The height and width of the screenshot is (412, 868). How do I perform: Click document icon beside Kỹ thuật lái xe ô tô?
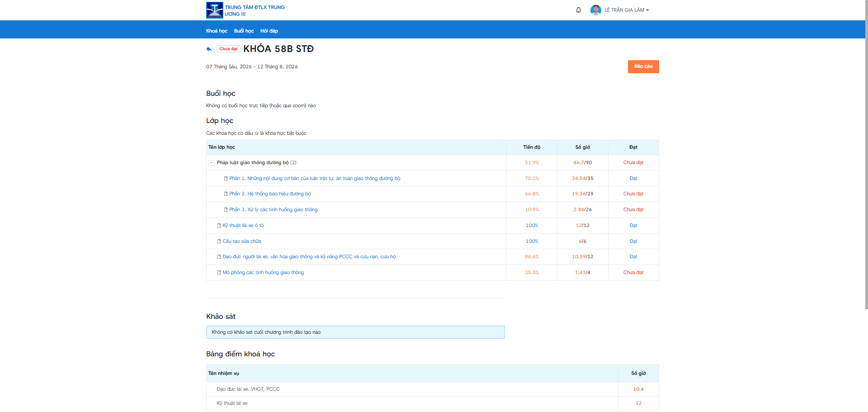219,226
